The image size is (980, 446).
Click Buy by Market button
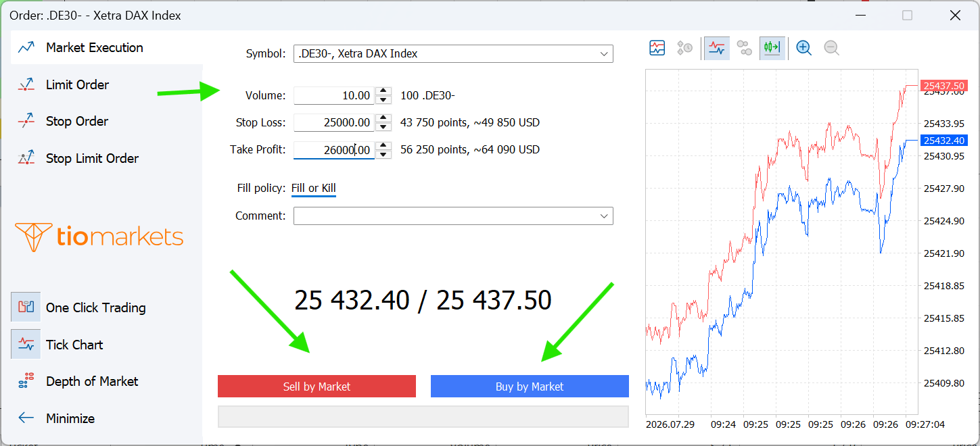tap(530, 387)
